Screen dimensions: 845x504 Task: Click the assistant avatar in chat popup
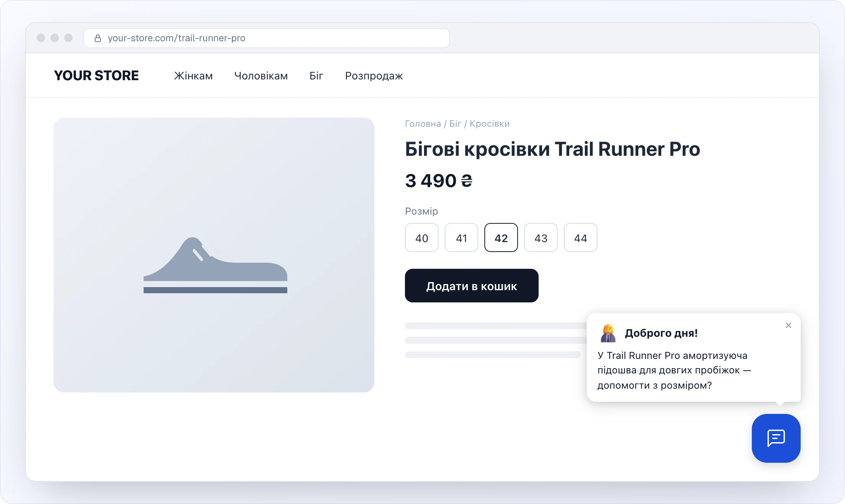(608, 333)
